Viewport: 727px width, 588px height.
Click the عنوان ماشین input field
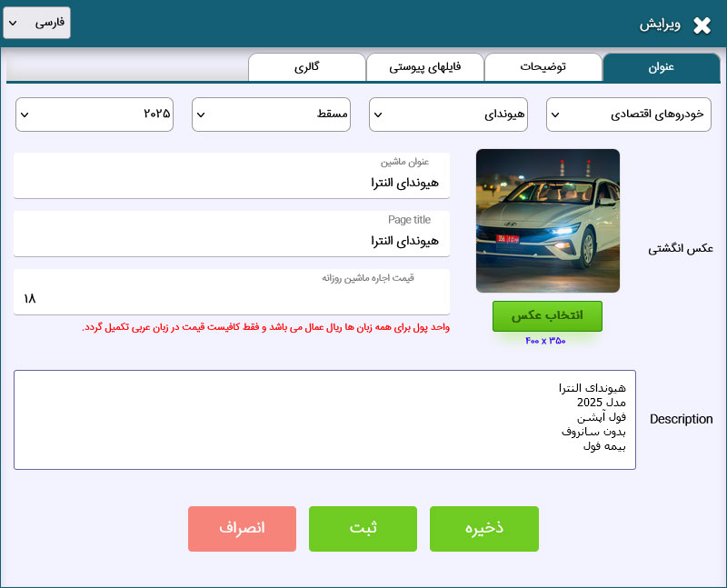click(x=232, y=175)
